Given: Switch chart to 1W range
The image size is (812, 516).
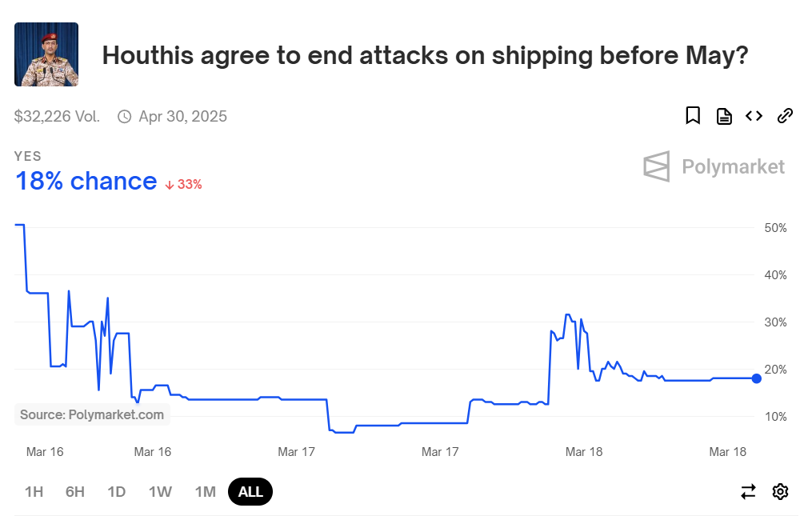Looking at the screenshot, I should (x=160, y=491).
